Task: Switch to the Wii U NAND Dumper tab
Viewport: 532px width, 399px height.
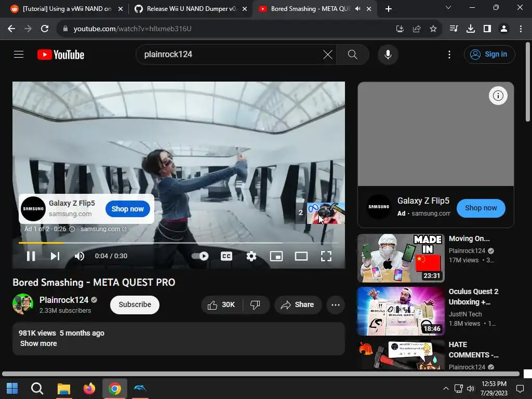Action: pyautogui.click(x=191, y=9)
